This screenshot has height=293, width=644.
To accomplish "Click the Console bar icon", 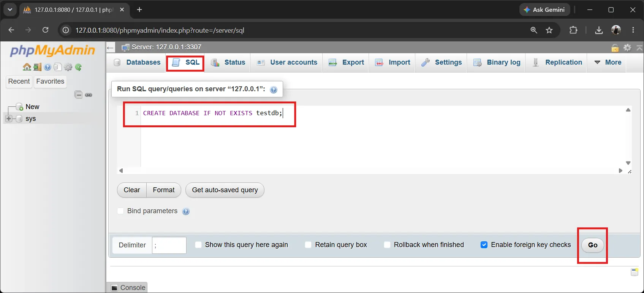I will tap(114, 288).
